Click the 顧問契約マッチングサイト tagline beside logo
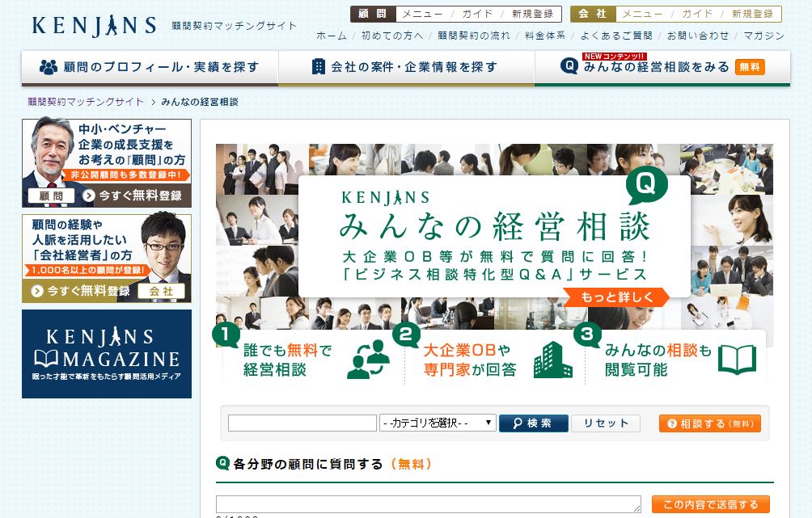Viewport: 812px width, 518px height. click(x=234, y=26)
